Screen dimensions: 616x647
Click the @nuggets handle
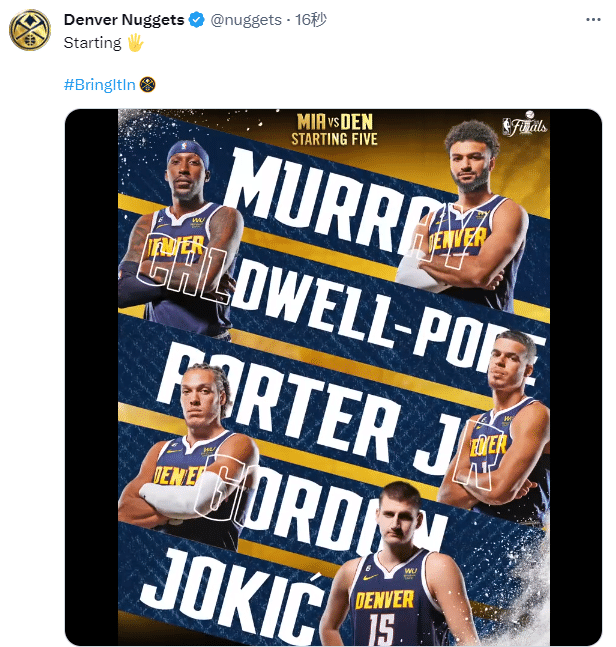pos(246,20)
